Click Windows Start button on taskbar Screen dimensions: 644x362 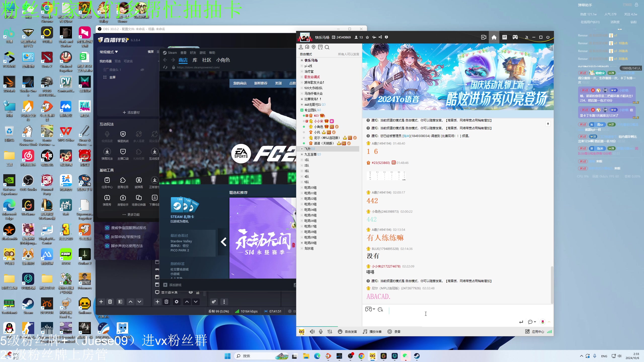click(x=227, y=356)
